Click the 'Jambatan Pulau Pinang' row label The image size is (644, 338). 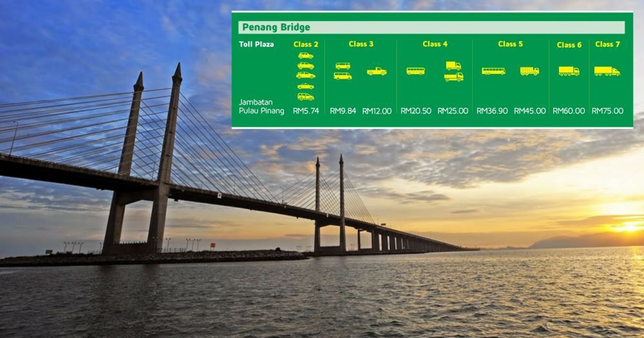tap(261, 106)
